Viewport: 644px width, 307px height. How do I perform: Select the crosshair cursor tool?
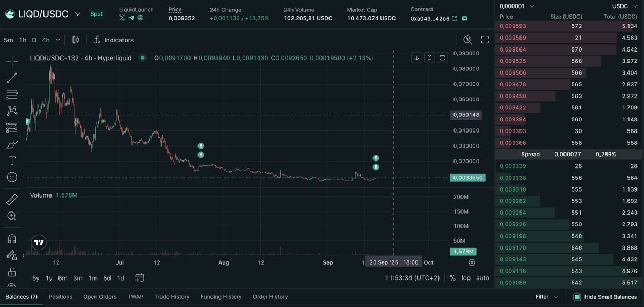[12, 61]
